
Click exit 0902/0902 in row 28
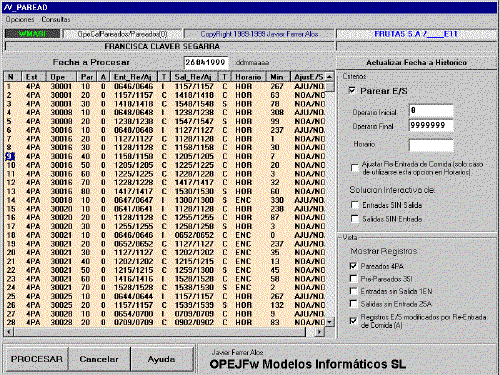(194, 322)
